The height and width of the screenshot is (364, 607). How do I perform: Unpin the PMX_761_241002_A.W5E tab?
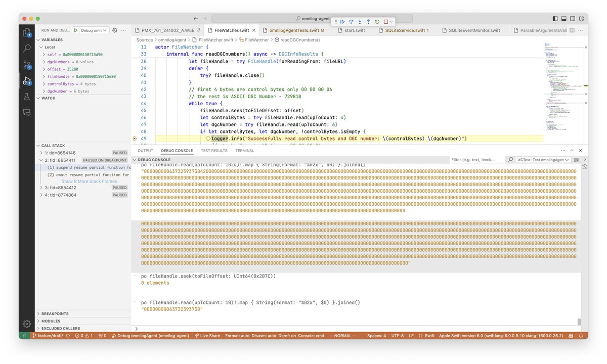pos(199,30)
